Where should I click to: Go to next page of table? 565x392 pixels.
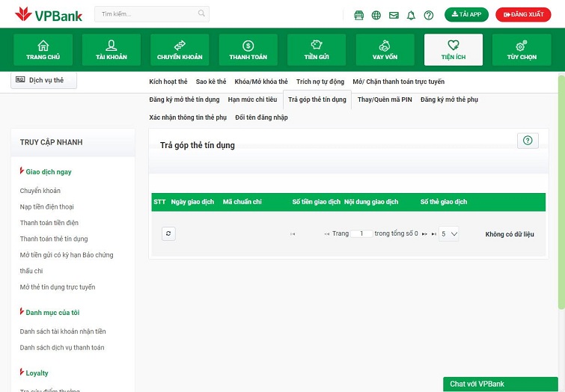424,234
